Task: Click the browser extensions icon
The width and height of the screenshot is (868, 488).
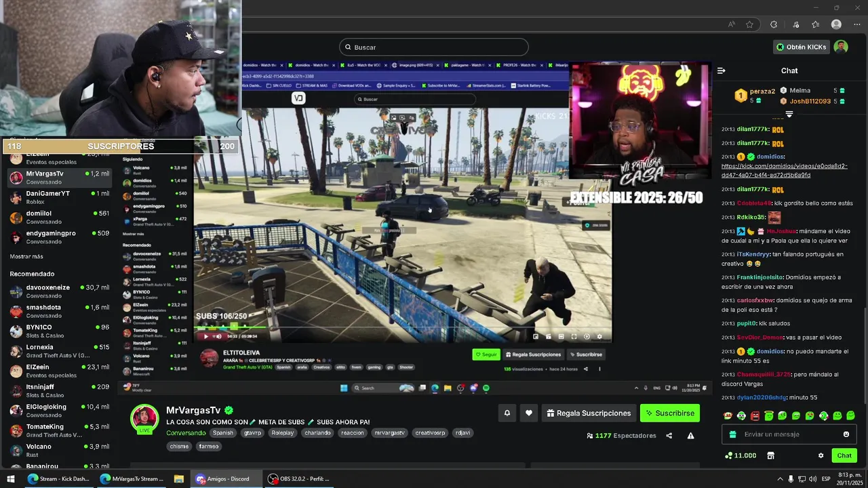Action: (x=774, y=24)
